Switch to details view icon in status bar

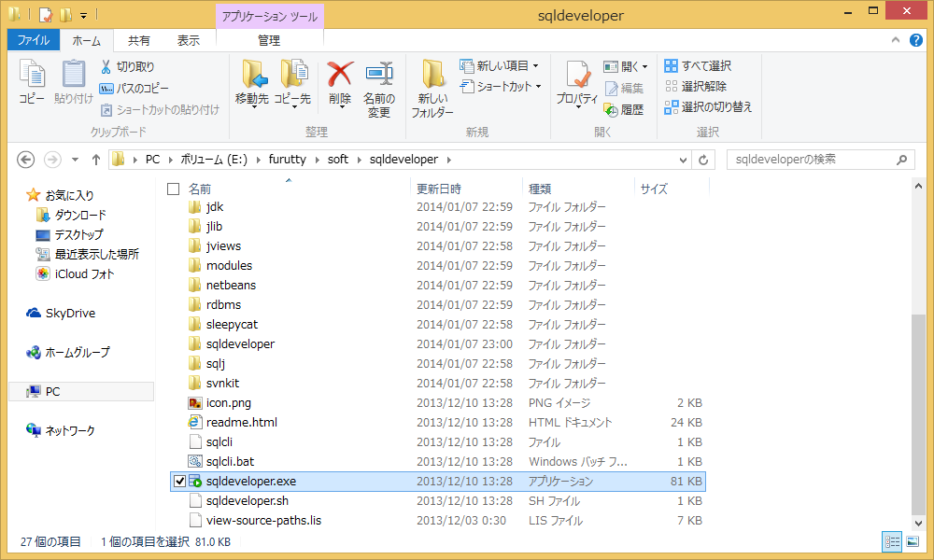pos(892,541)
